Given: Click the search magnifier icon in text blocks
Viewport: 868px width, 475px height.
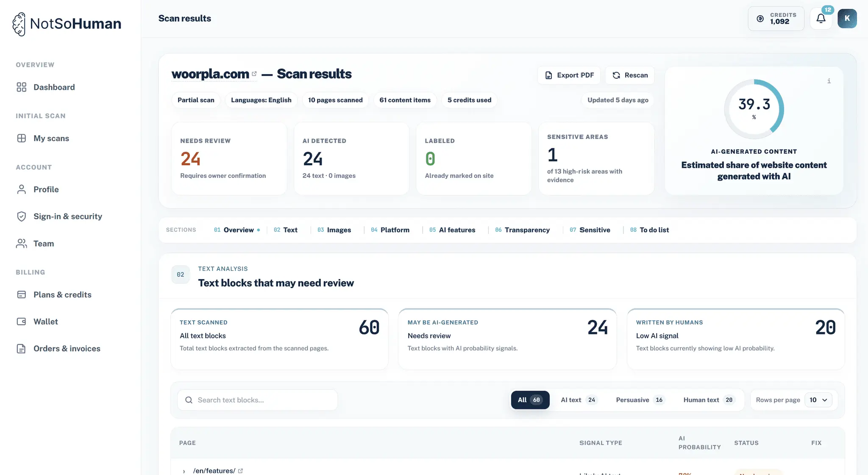Looking at the screenshot, I should [x=189, y=400].
